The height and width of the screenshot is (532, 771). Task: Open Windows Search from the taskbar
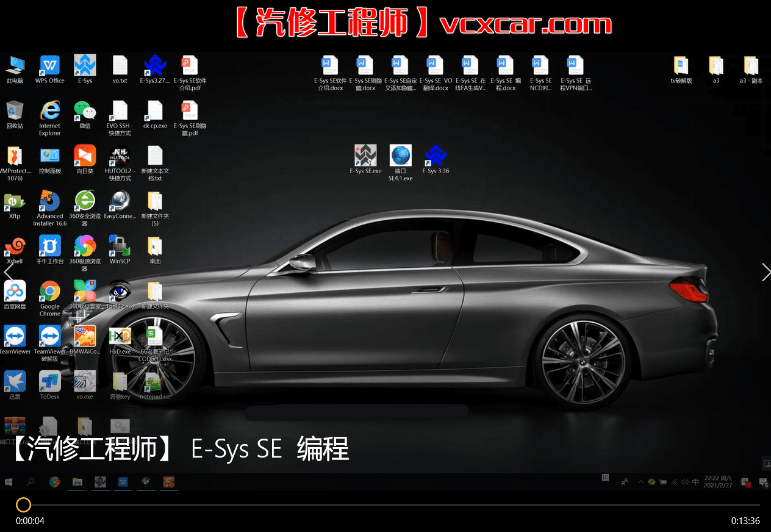(x=30, y=482)
